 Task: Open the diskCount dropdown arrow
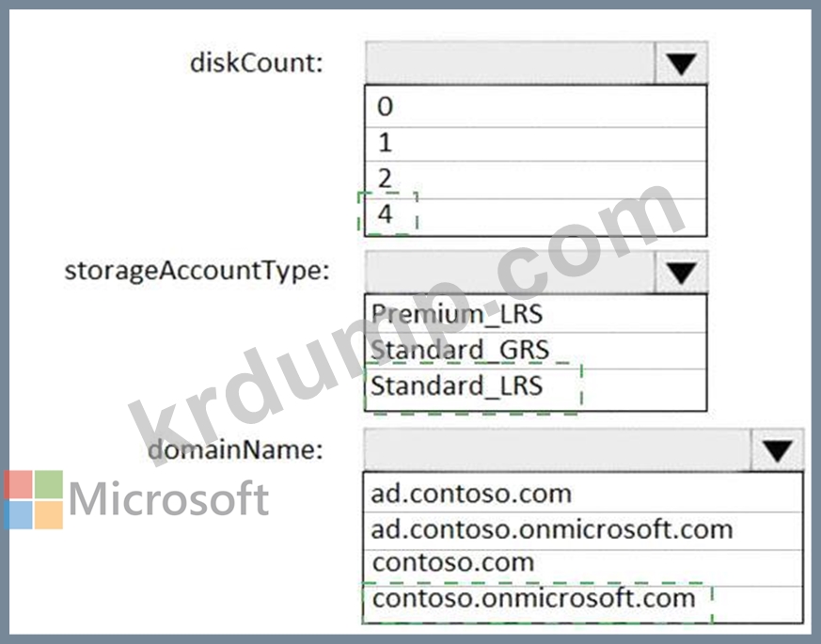click(x=681, y=63)
